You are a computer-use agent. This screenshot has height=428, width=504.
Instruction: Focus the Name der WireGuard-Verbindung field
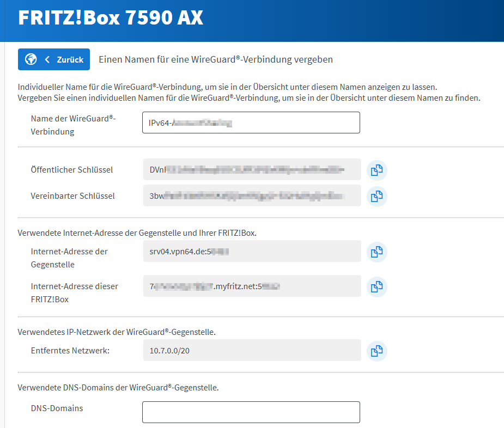tap(251, 123)
